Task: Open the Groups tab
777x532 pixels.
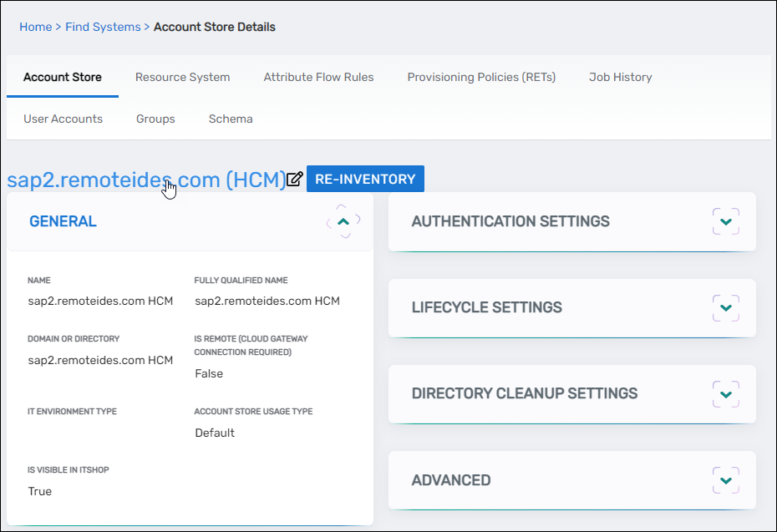Action: click(155, 119)
